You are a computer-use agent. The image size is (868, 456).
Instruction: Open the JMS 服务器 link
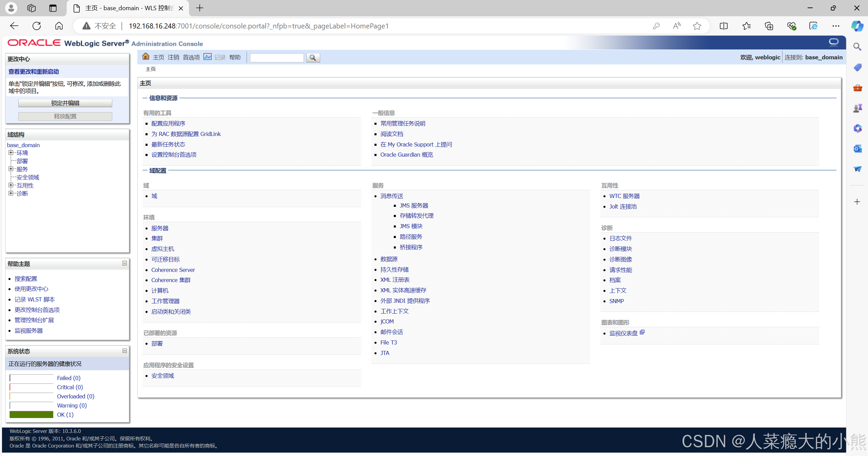point(413,205)
